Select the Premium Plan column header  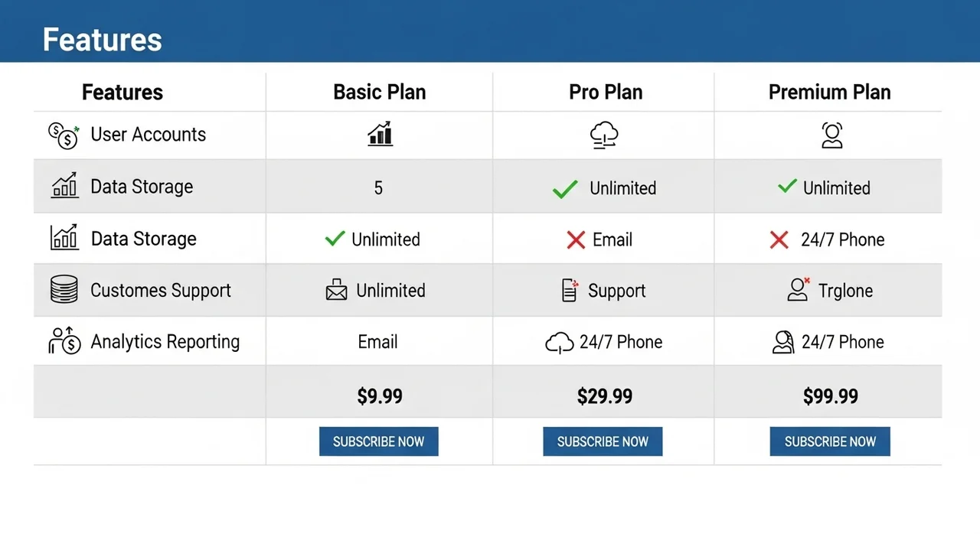pyautogui.click(x=829, y=93)
